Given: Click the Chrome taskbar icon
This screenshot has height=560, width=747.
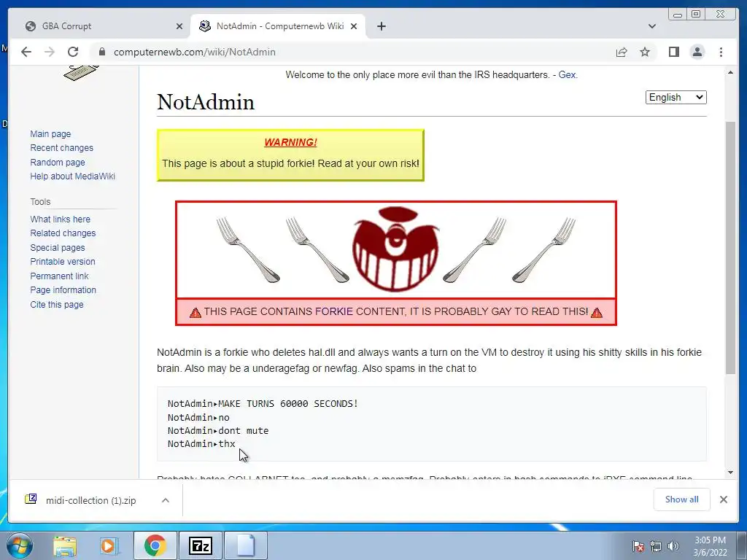Looking at the screenshot, I should pyautogui.click(x=155, y=545).
